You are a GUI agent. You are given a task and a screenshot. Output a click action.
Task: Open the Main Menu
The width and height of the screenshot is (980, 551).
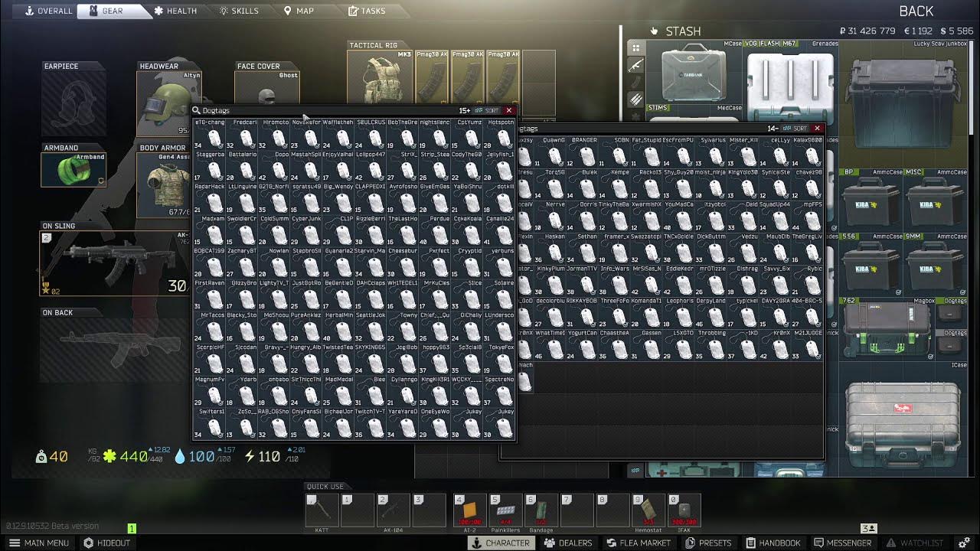39,543
